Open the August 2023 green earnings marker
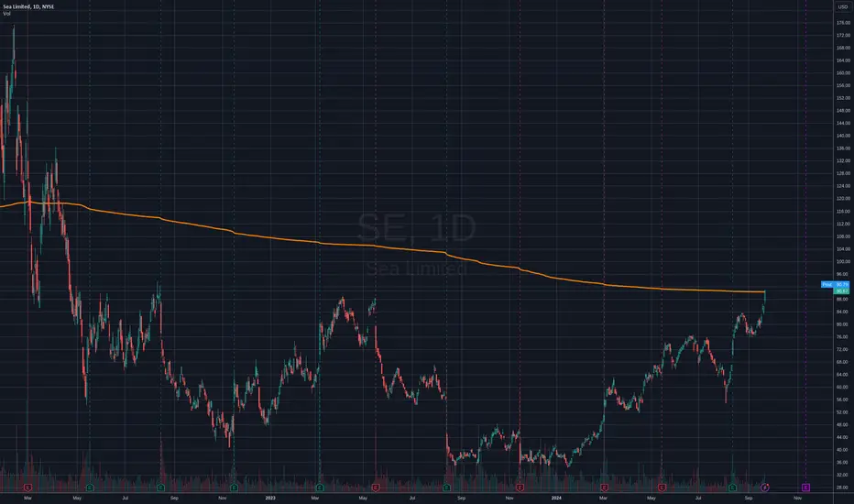Screen dimensions: 854x504 (446, 488)
